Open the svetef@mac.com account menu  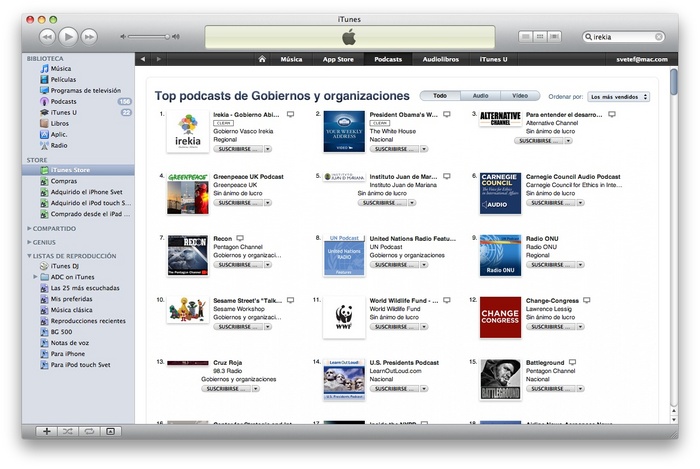[642, 59]
